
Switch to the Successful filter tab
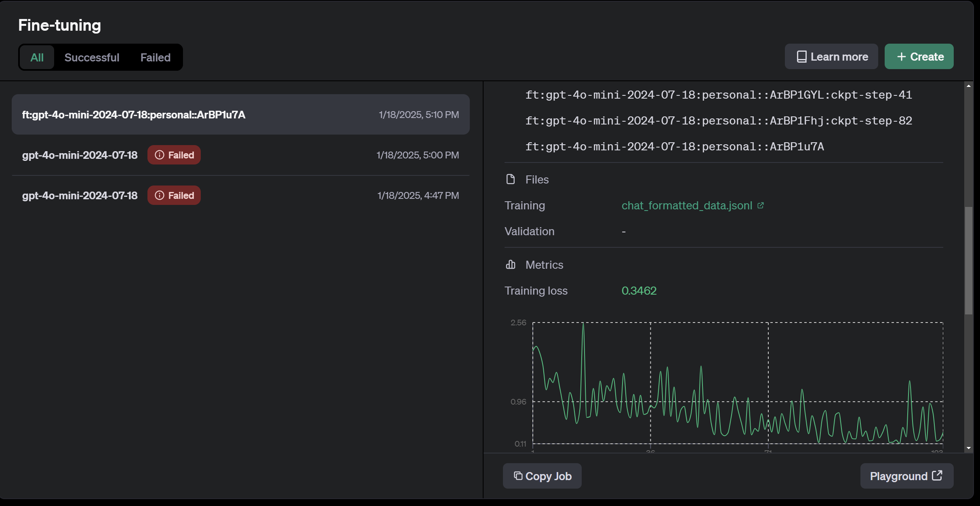tap(92, 57)
